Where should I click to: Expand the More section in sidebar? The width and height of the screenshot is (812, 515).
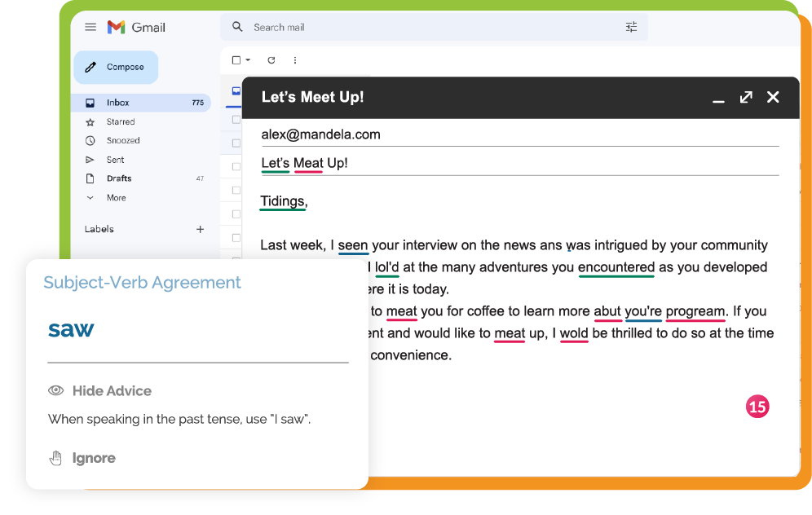pos(116,198)
